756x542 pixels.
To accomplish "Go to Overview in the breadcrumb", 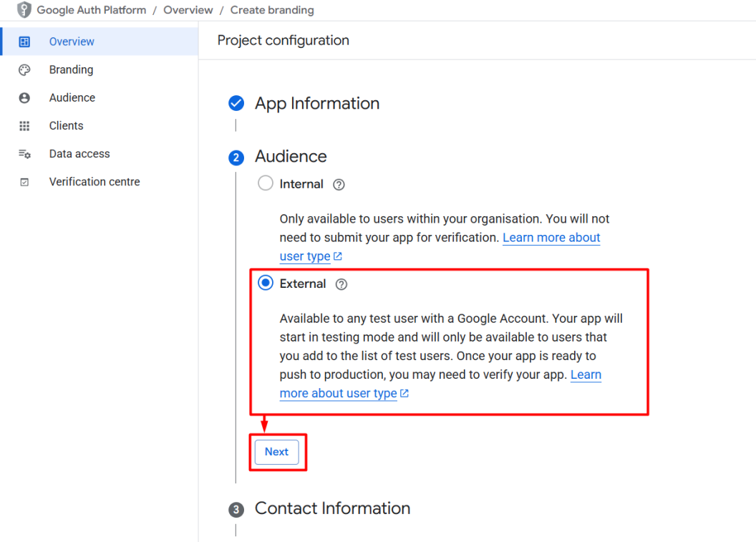I will click(x=188, y=10).
